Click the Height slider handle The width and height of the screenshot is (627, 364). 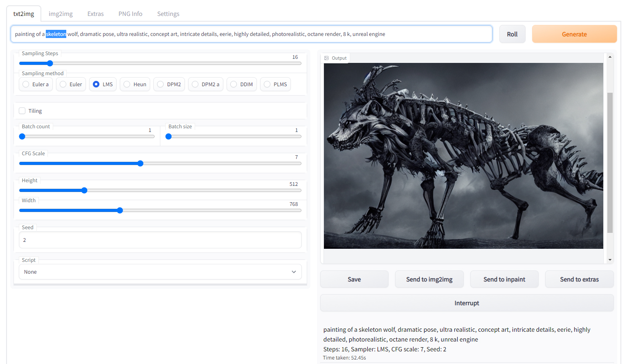pyautogui.click(x=84, y=190)
